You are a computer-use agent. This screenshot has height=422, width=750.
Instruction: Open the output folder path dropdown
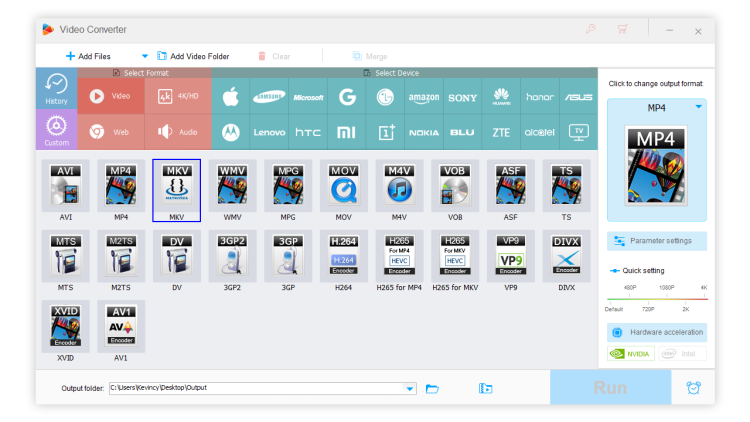410,388
